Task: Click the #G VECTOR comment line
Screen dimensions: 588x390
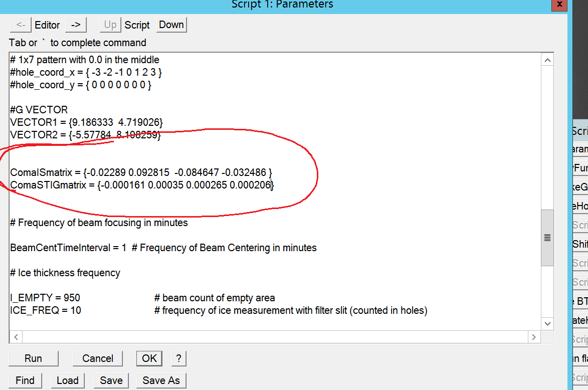Action: tap(39, 110)
